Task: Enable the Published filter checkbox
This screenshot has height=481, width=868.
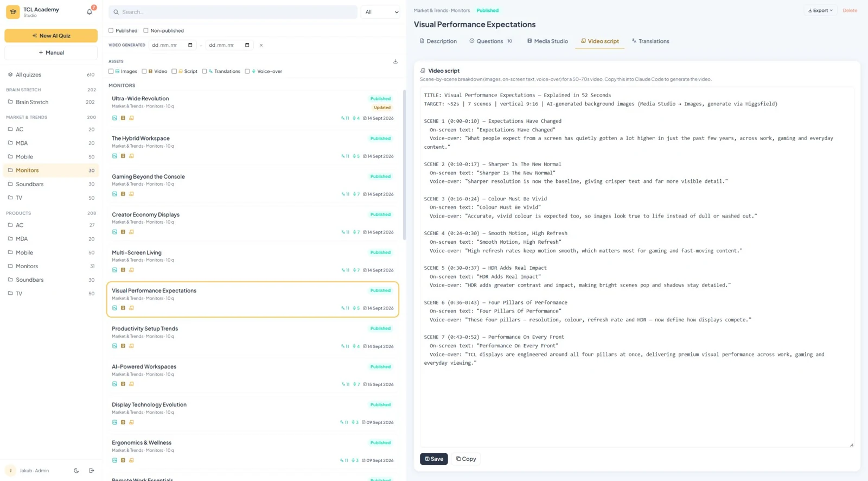Action: tap(111, 30)
